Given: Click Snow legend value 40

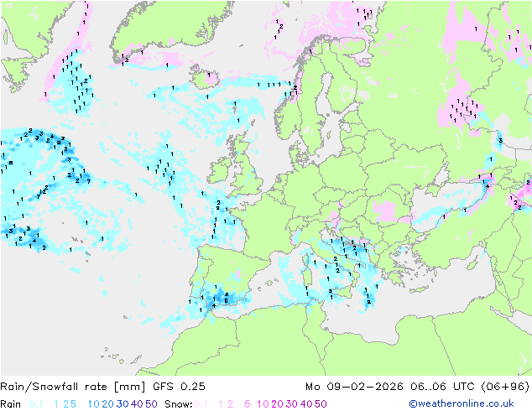Looking at the screenshot, I should (x=306, y=404).
